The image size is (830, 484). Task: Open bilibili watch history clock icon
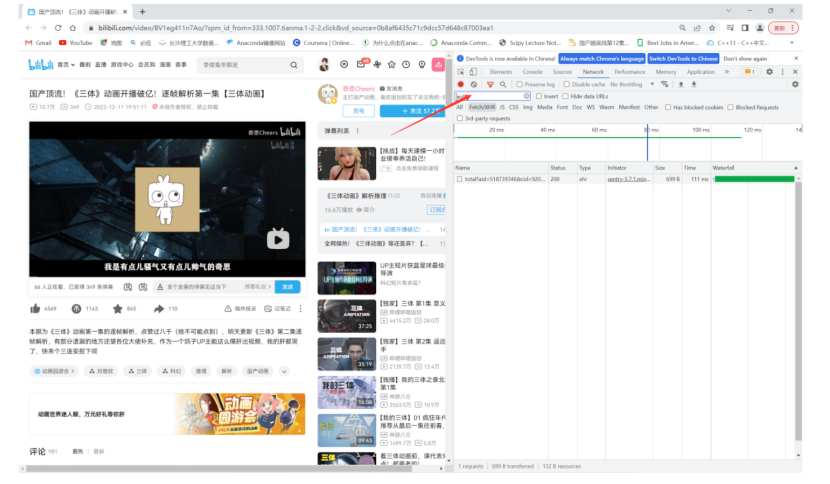tap(406, 65)
